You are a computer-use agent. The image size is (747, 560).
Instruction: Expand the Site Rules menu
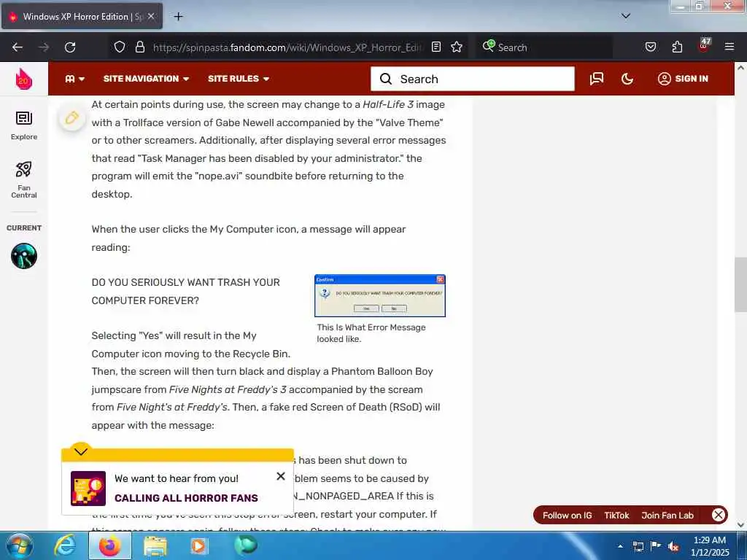pyautogui.click(x=239, y=79)
